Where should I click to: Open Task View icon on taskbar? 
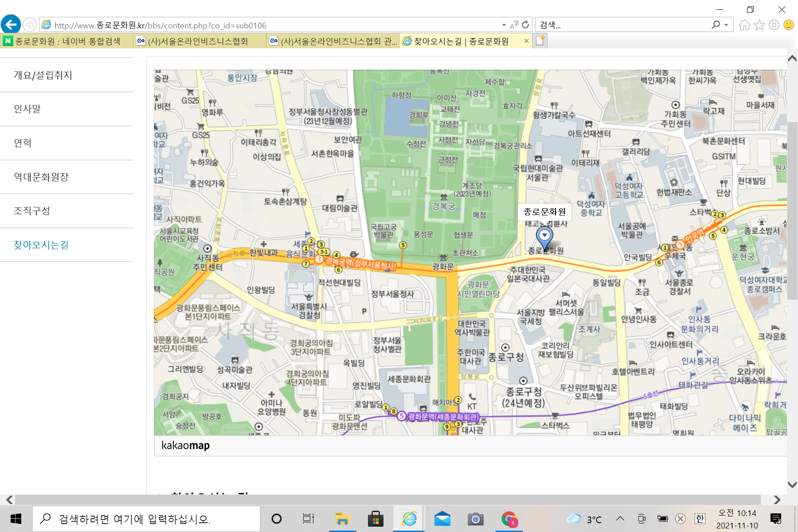pyautogui.click(x=309, y=519)
